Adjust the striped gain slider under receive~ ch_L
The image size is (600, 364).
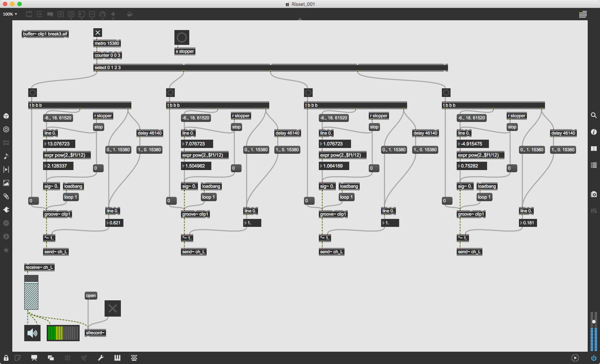pos(31,292)
